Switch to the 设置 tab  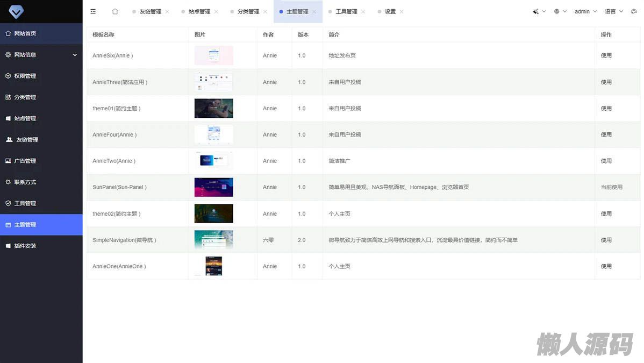click(390, 11)
